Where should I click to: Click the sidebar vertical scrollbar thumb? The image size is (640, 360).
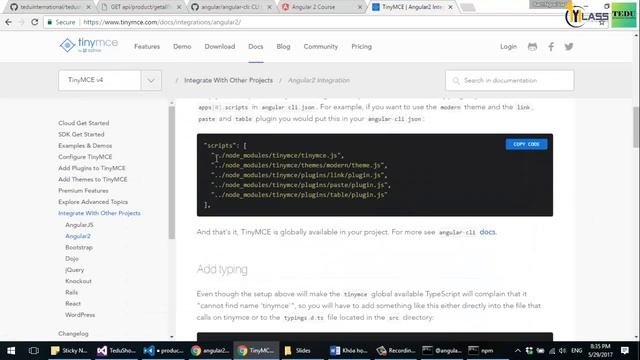pyautogui.click(x=171, y=172)
